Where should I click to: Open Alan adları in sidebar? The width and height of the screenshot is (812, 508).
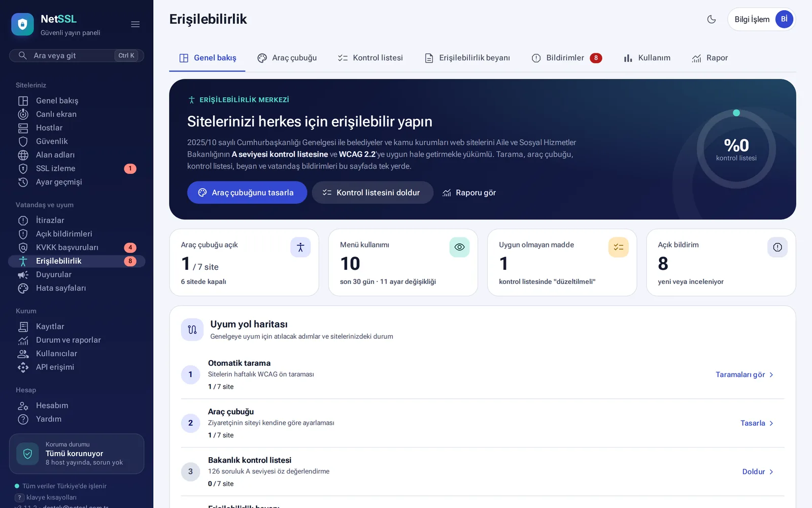click(77, 155)
